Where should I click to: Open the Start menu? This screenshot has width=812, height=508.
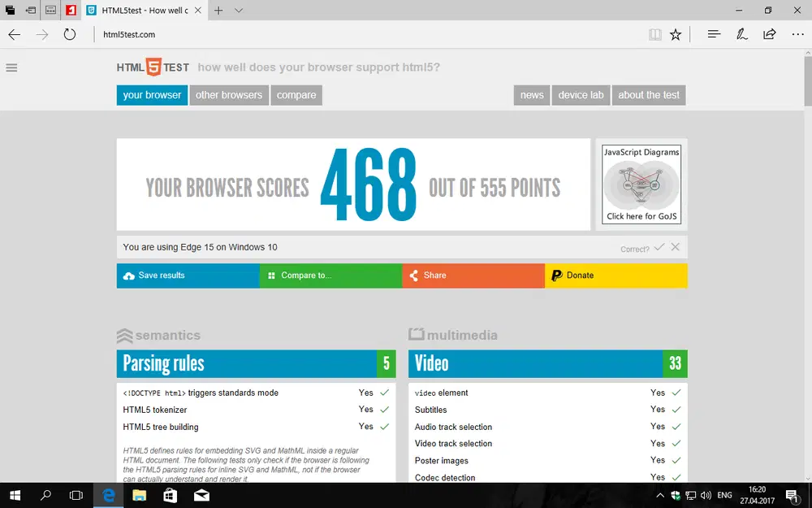[15, 495]
